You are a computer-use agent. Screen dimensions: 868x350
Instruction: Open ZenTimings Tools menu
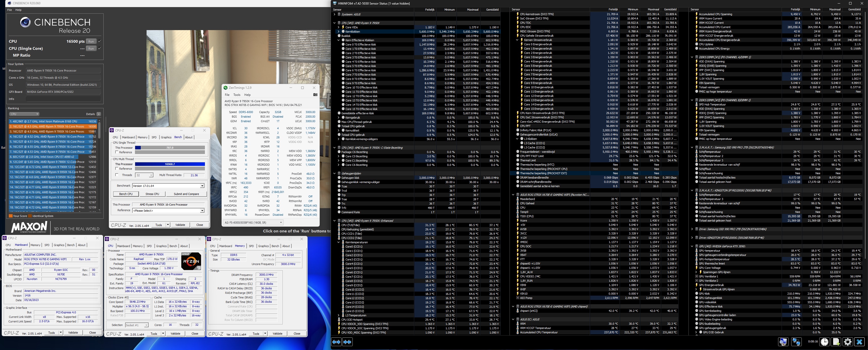pos(237,95)
